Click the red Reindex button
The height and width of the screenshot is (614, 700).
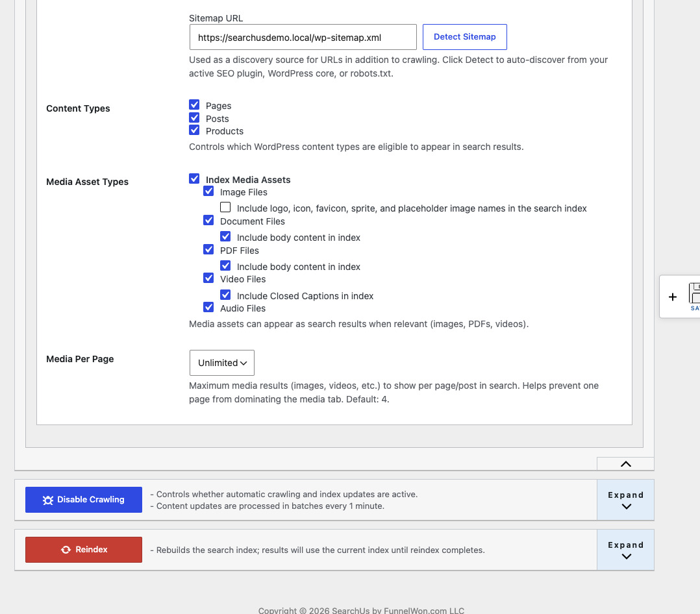pos(84,550)
